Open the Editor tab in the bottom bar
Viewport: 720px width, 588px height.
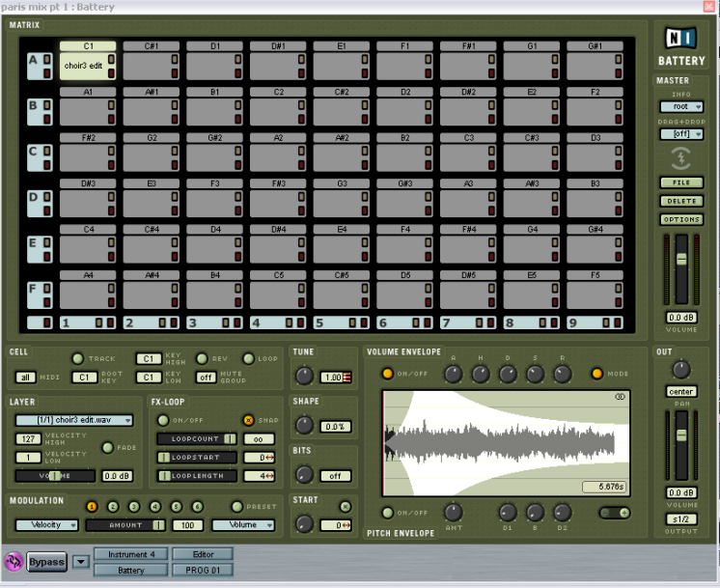(x=203, y=554)
